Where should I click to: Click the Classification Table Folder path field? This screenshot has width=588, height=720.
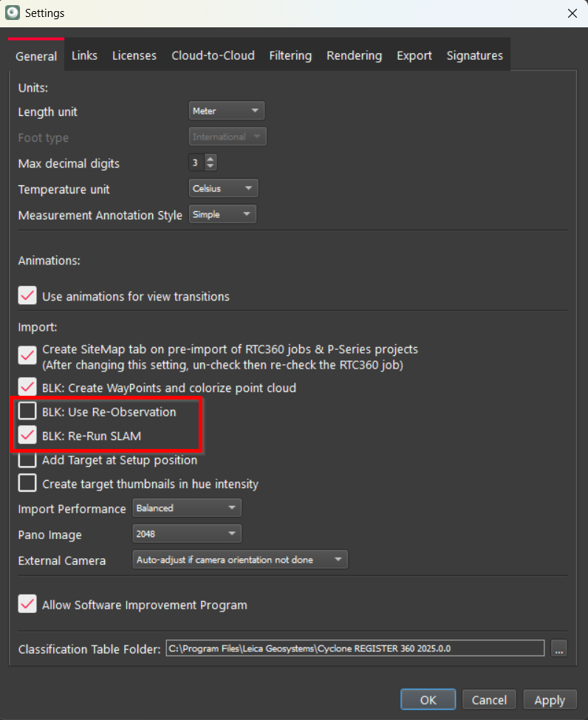[355, 649]
